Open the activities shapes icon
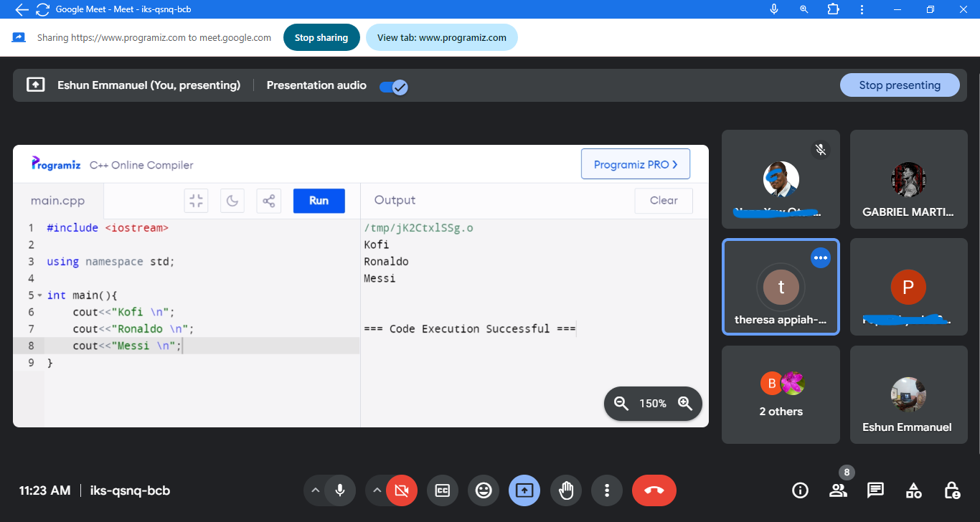 tap(913, 490)
